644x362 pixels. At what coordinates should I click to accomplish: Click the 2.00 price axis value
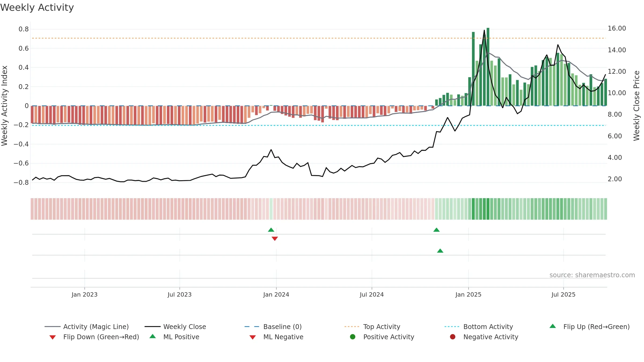615,179
